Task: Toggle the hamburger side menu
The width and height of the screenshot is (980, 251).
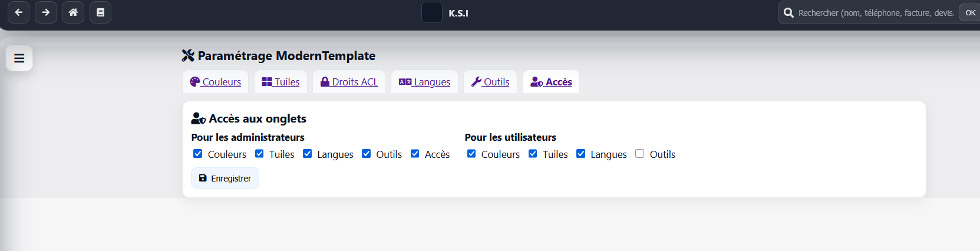Action: point(19,58)
